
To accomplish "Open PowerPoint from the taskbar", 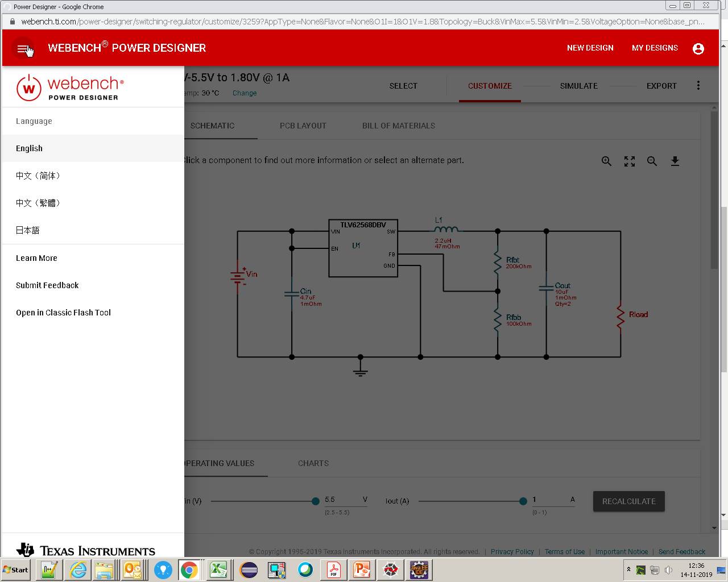I will 362,569.
